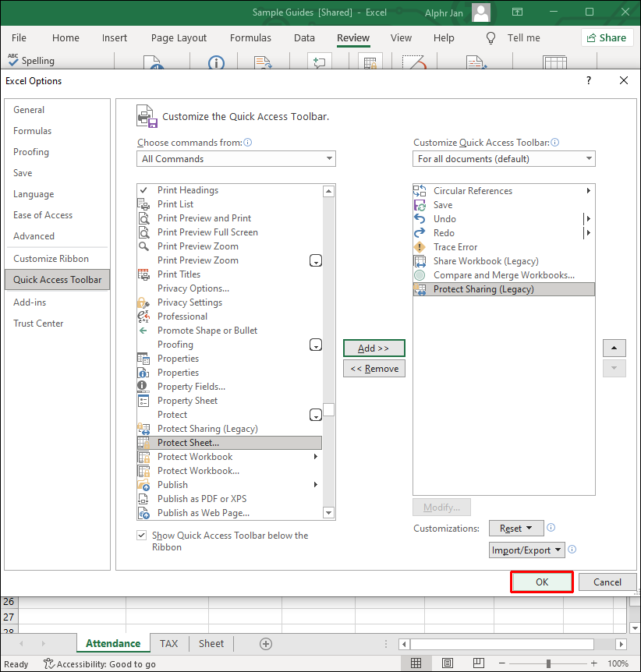Screen dimensions: 641x672
Task: Expand the Circular References submenu arrow
Action: pyautogui.click(x=588, y=191)
